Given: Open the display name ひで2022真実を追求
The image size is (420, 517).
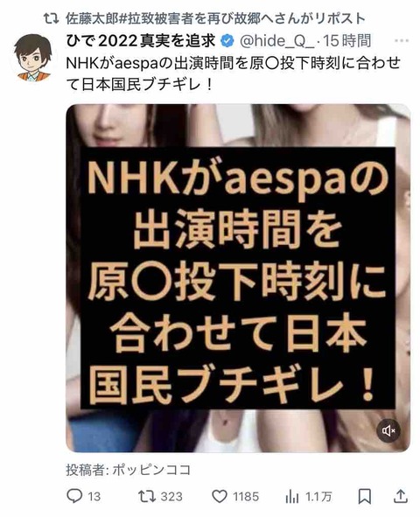Looking at the screenshot, I should click(x=141, y=41).
